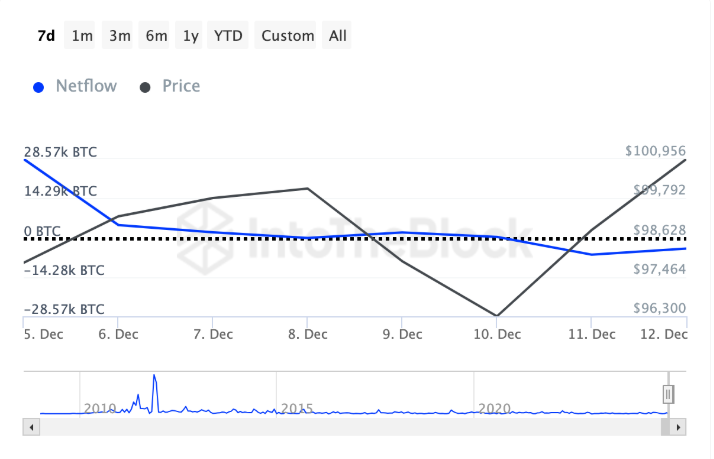Click the 5. Dec axis label
The height and width of the screenshot is (459, 714).
(43, 334)
